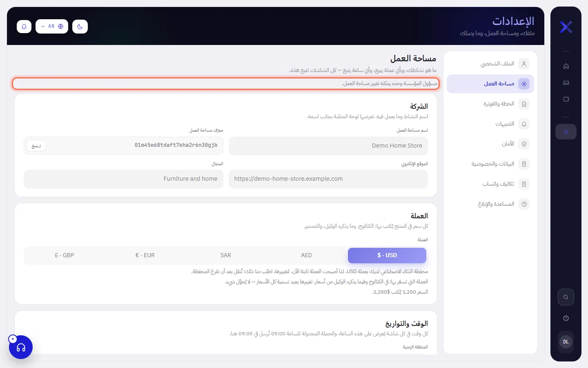Open the headset support chat button

pos(21,347)
